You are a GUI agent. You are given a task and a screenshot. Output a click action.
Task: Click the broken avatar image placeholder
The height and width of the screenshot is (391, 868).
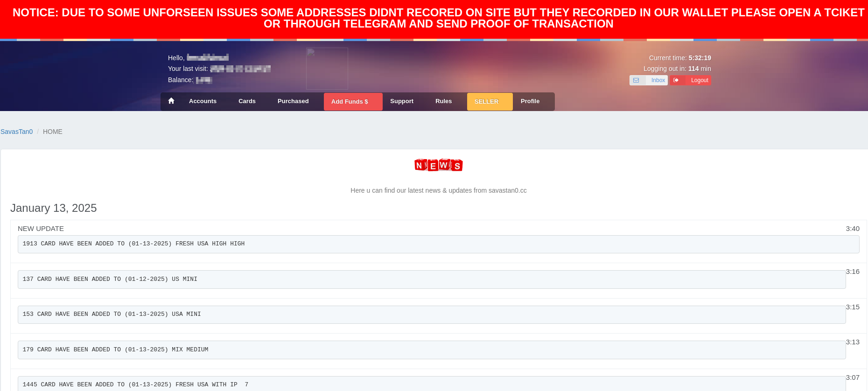(327, 69)
